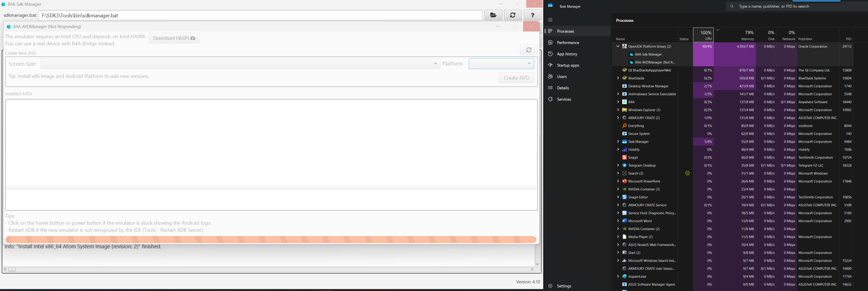Expand the NVIDIA Container (3) process group
Image resolution: width=868 pixels, height=291 pixels.
pos(618,189)
